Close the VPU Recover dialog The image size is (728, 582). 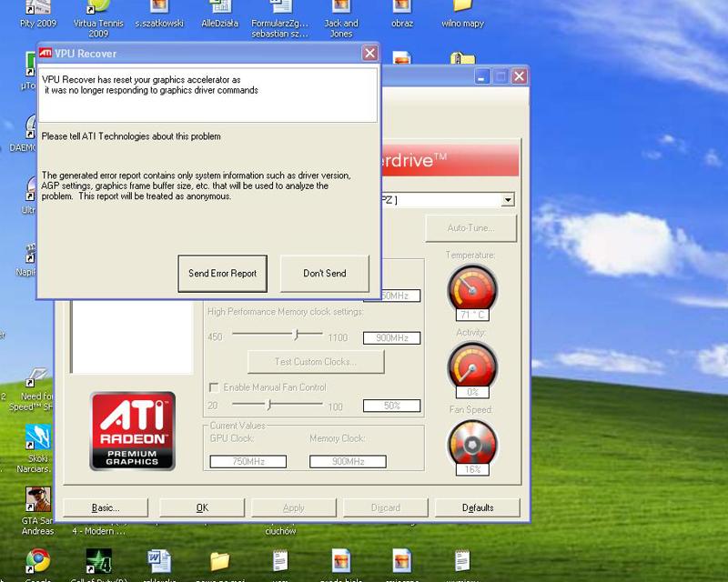click(369, 53)
